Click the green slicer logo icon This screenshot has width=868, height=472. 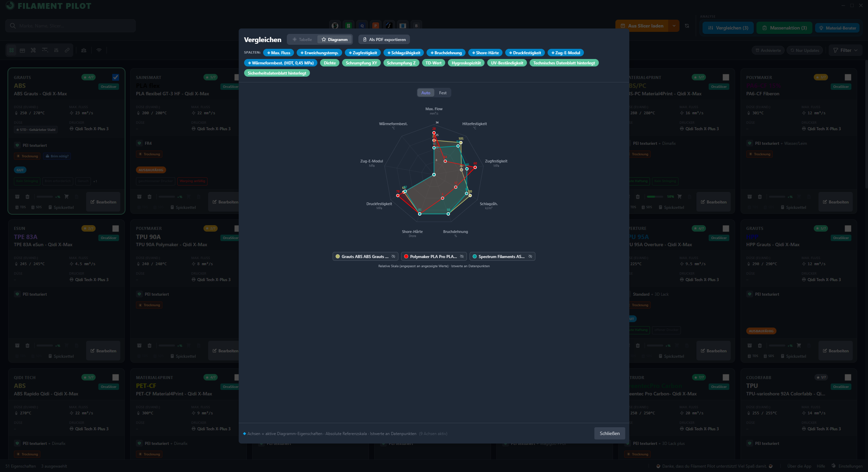click(348, 26)
